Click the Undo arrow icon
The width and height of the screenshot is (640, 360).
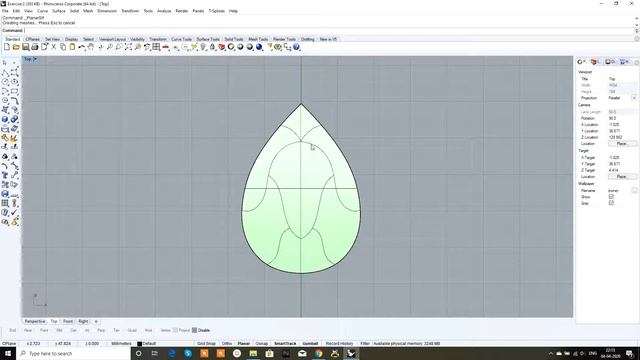click(x=82, y=47)
